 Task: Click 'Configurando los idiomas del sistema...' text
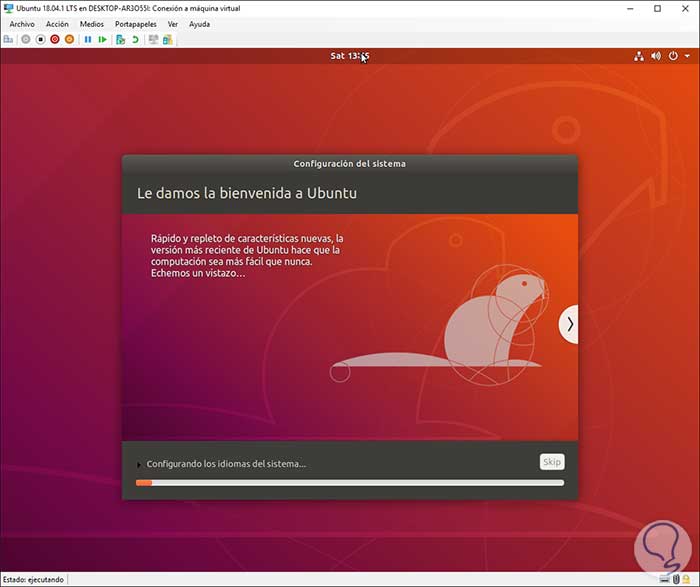click(226, 464)
